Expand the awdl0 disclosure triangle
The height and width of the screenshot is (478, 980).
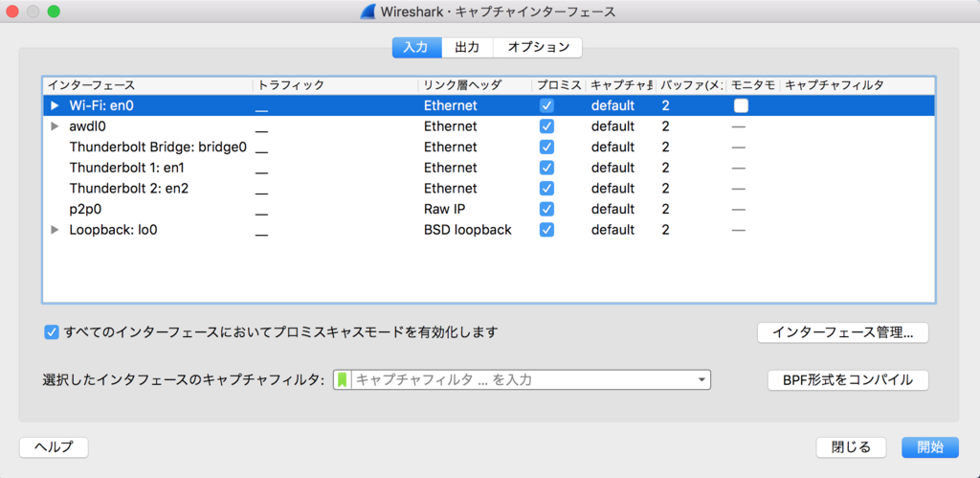(x=55, y=126)
